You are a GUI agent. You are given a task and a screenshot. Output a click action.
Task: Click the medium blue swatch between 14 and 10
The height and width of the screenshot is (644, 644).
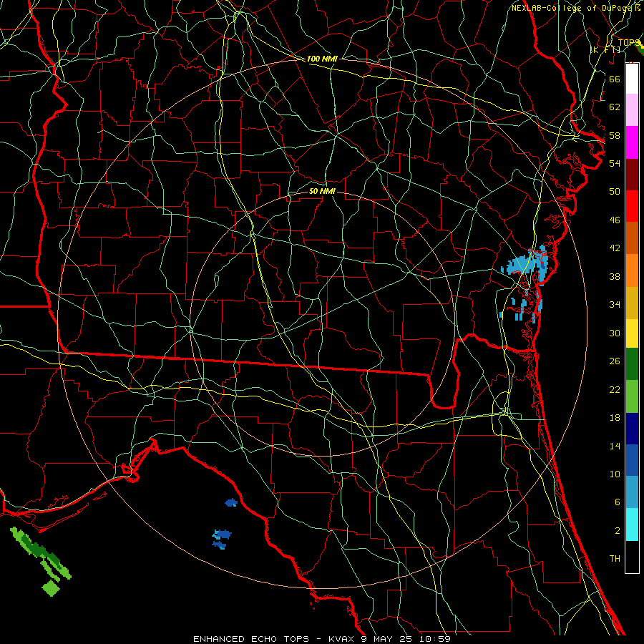click(632, 460)
